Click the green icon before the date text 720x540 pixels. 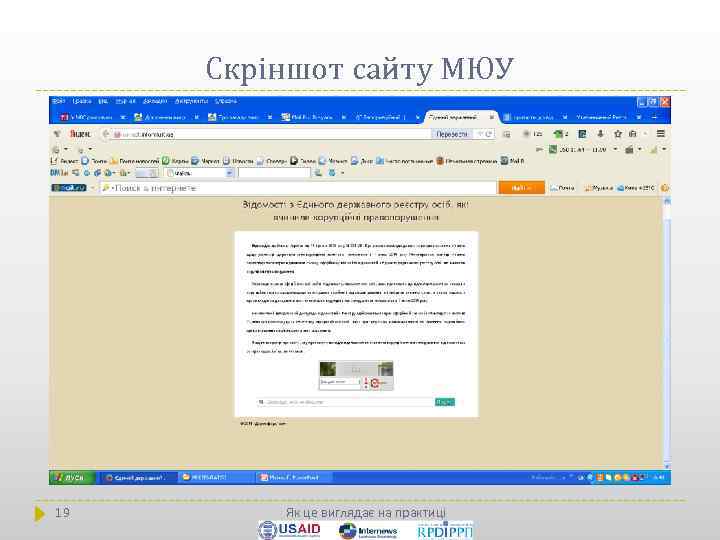click(553, 149)
